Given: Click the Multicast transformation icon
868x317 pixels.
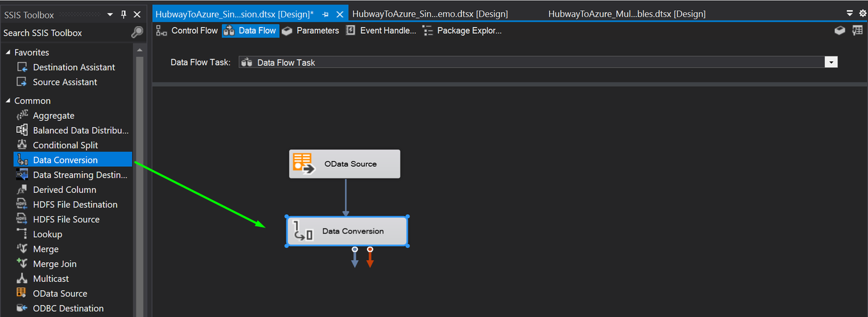Looking at the screenshot, I should (x=22, y=279).
